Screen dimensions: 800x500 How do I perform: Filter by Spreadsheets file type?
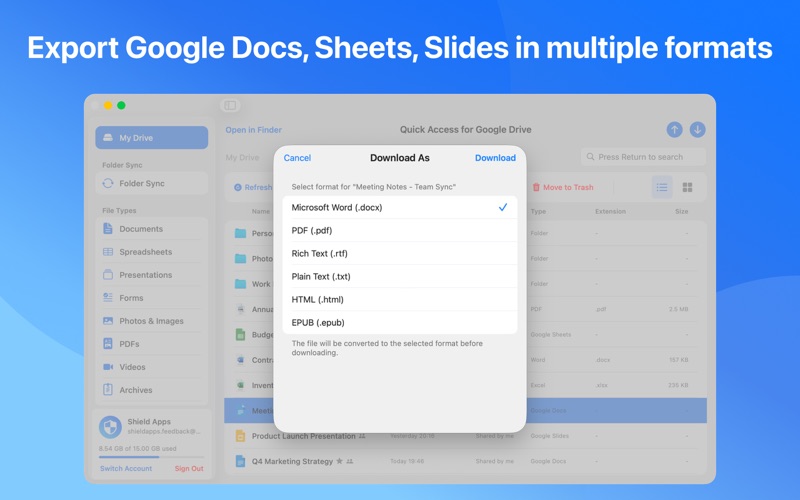point(152,252)
